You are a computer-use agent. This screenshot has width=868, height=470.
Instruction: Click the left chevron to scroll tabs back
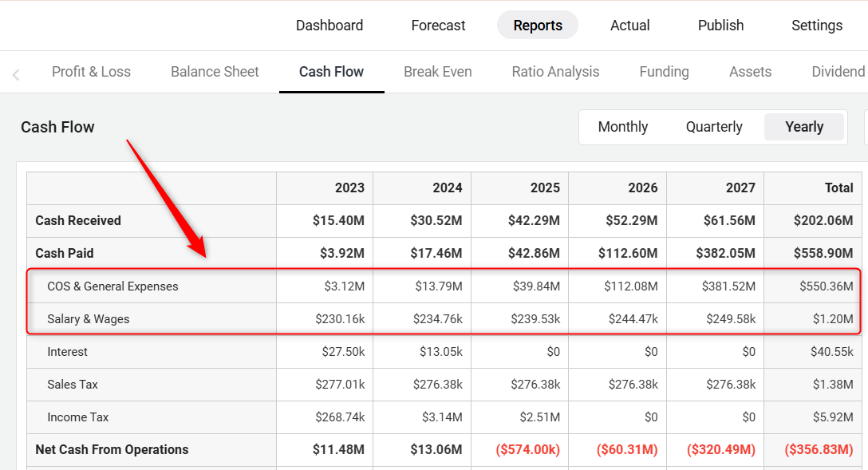coord(15,74)
